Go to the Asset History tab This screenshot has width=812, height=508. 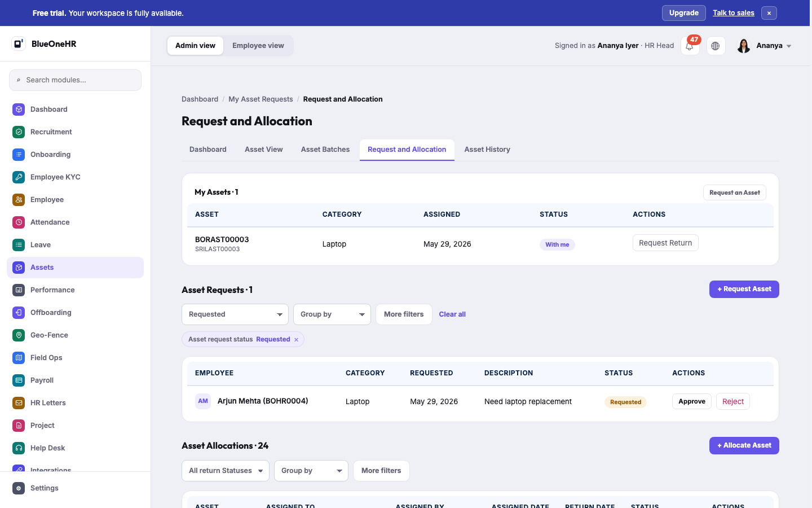tap(487, 150)
